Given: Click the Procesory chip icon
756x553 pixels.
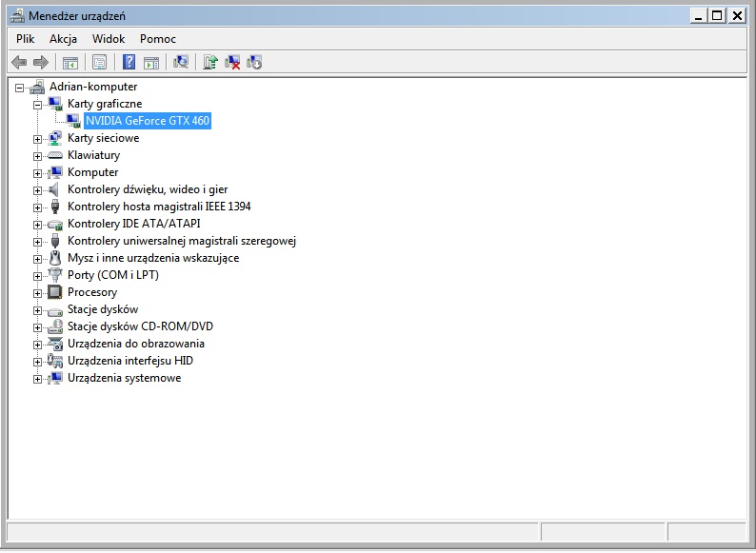Looking at the screenshot, I should 55,292.
